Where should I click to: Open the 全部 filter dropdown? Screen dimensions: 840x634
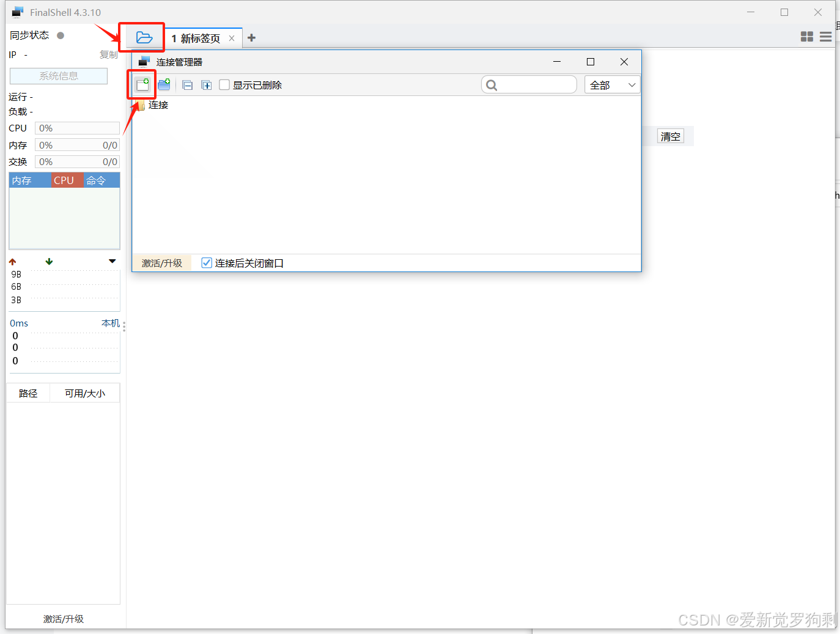tap(612, 85)
